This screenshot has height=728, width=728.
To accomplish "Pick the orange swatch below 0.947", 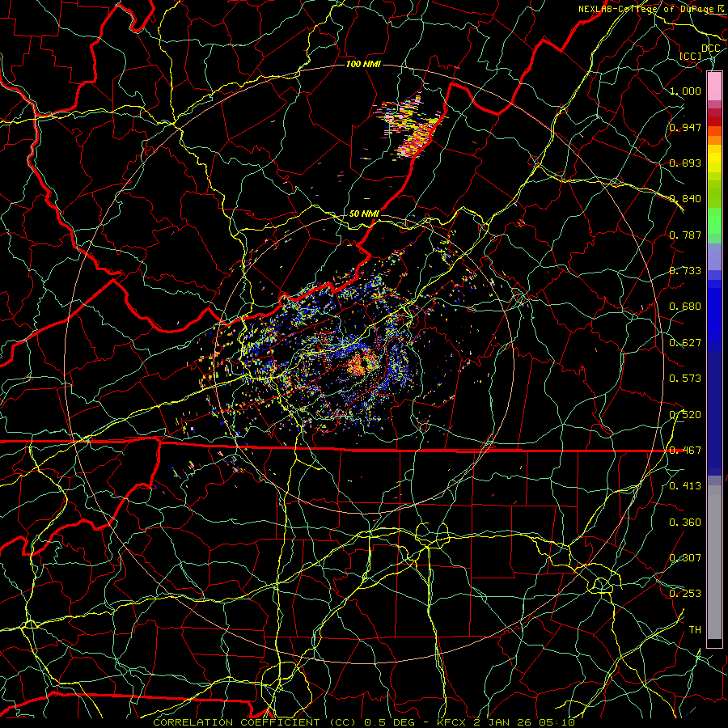I will (714, 140).
